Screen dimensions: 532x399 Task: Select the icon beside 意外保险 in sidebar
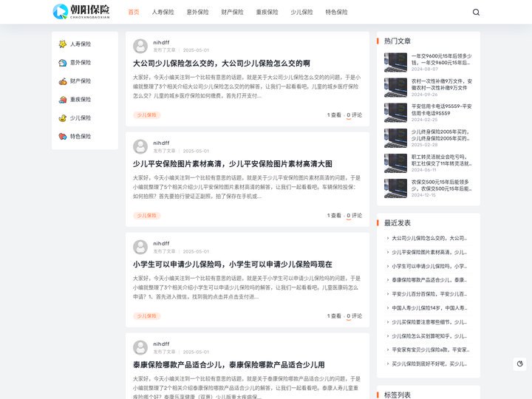(x=62, y=62)
